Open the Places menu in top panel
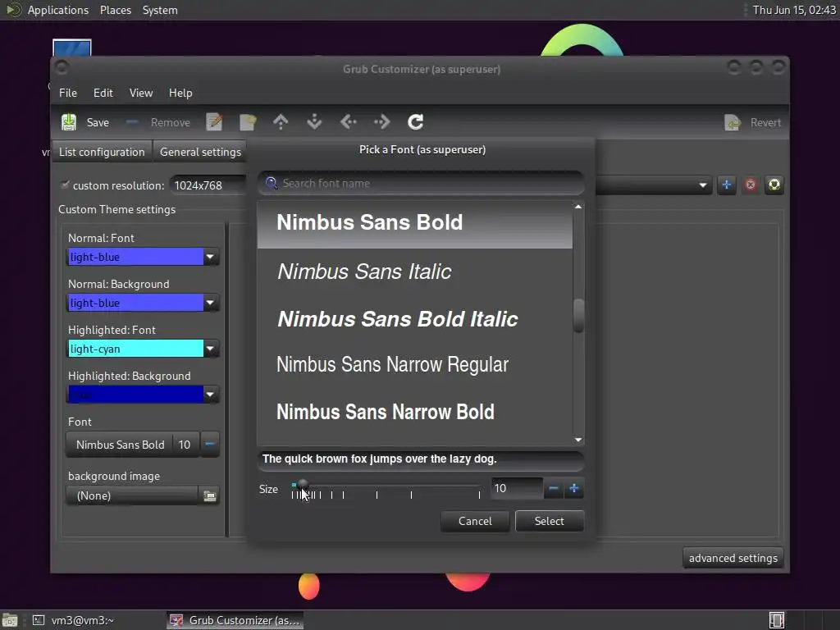This screenshot has height=630, width=840. 115,10
